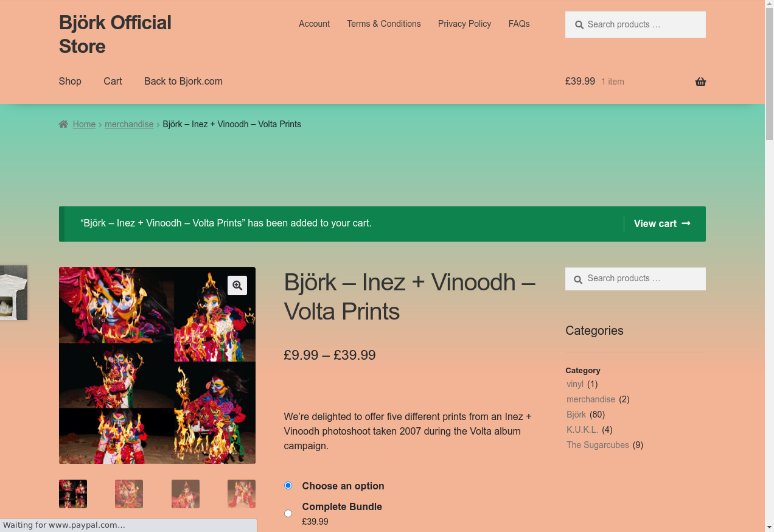The width and height of the screenshot is (774, 532).
Task: Click the page vertical scrollbar
Action: pyautogui.click(x=769, y=266)
